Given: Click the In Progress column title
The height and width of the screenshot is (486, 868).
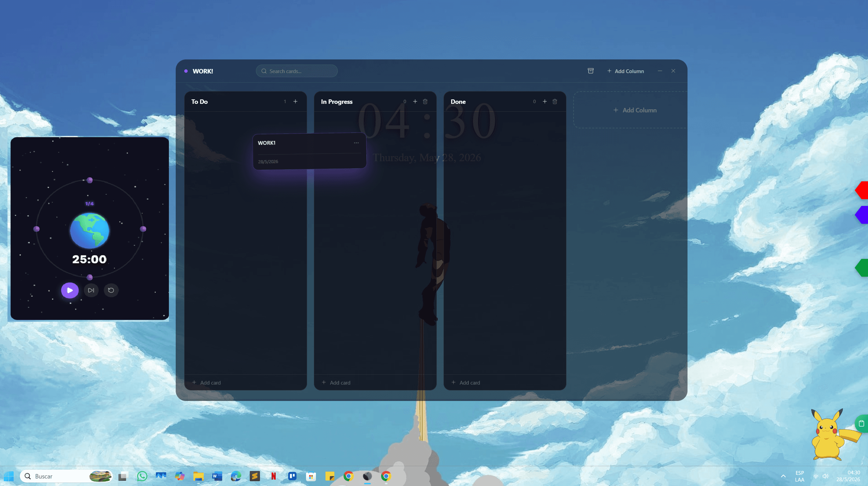Looking at the screenshot, I should click(336, 101).
